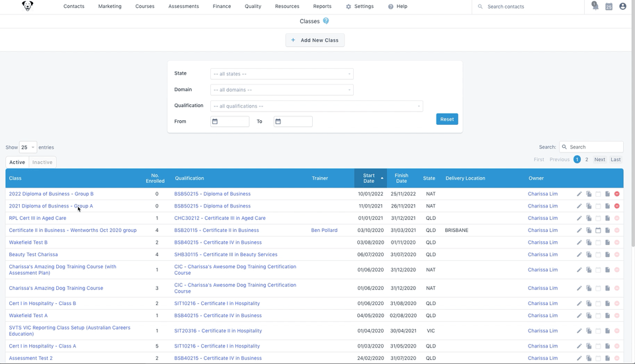Screen dimensions: 635x364
Task: Sort table by No. Enrolled column
Action: 155,178
